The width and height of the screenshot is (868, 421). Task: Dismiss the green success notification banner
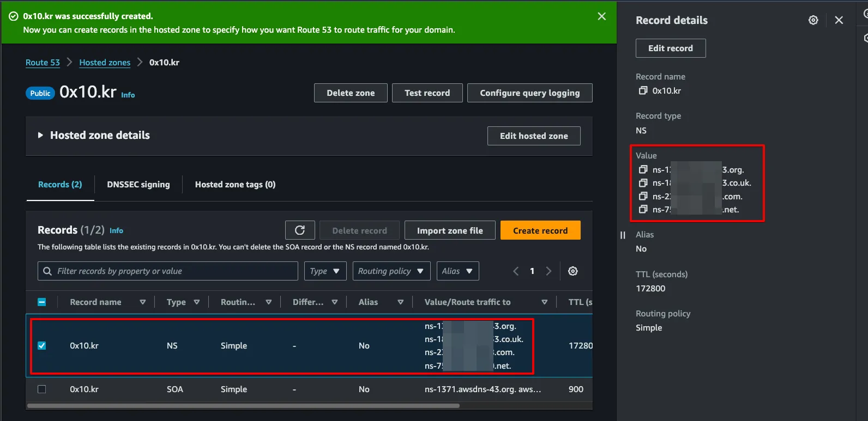point(601,16)
